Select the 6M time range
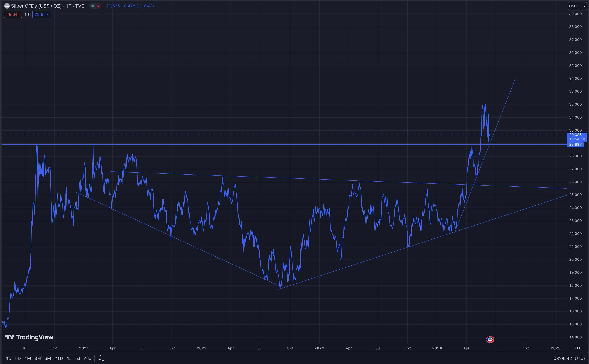The width and height of the screenshot is (589, 364). tap(47, 359)
